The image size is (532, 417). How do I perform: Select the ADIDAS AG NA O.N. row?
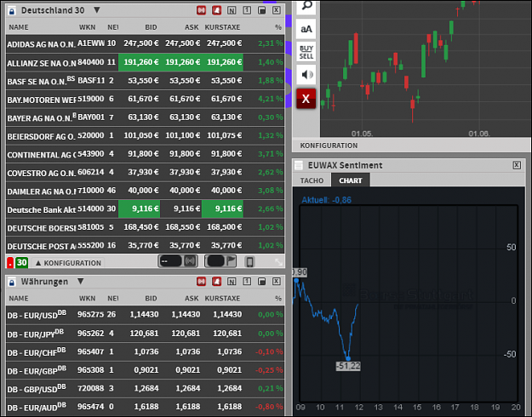tap(146, 43)
